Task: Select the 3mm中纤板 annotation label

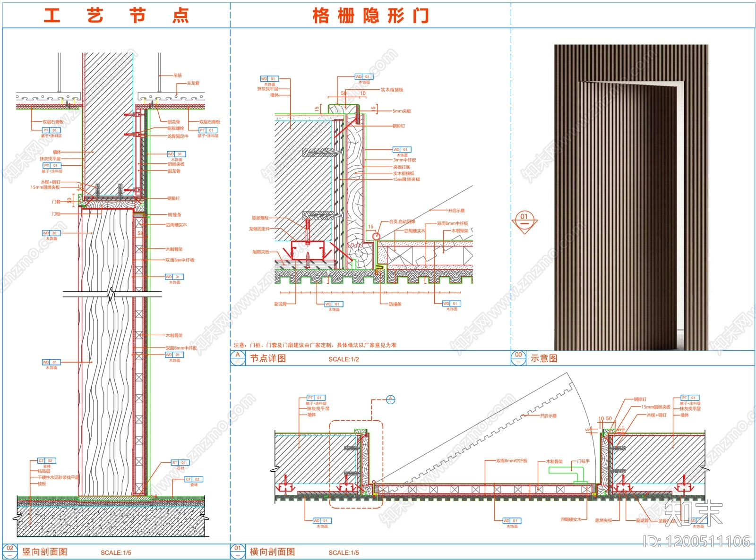Action: pos(404,160)
